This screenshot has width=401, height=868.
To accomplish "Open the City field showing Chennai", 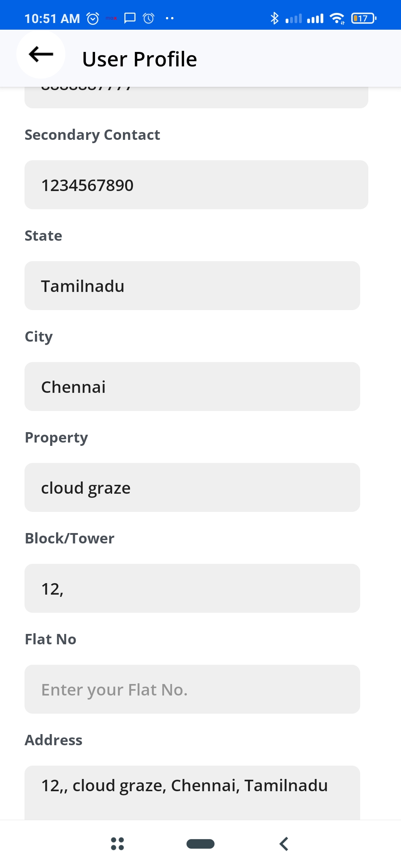I will tap(192, 387).
